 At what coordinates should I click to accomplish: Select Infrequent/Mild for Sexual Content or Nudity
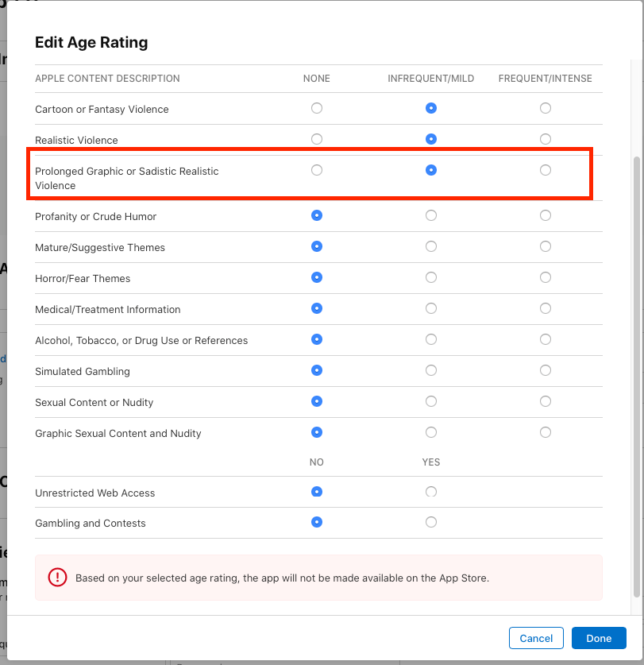pyautogui.click(x=431, y=401)
